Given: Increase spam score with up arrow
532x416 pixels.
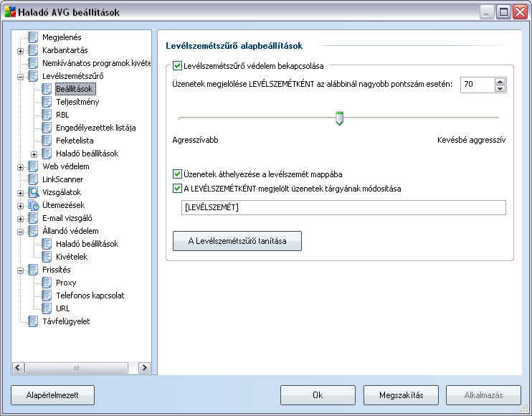Looking at the screenshot, I should pos(500,82).
